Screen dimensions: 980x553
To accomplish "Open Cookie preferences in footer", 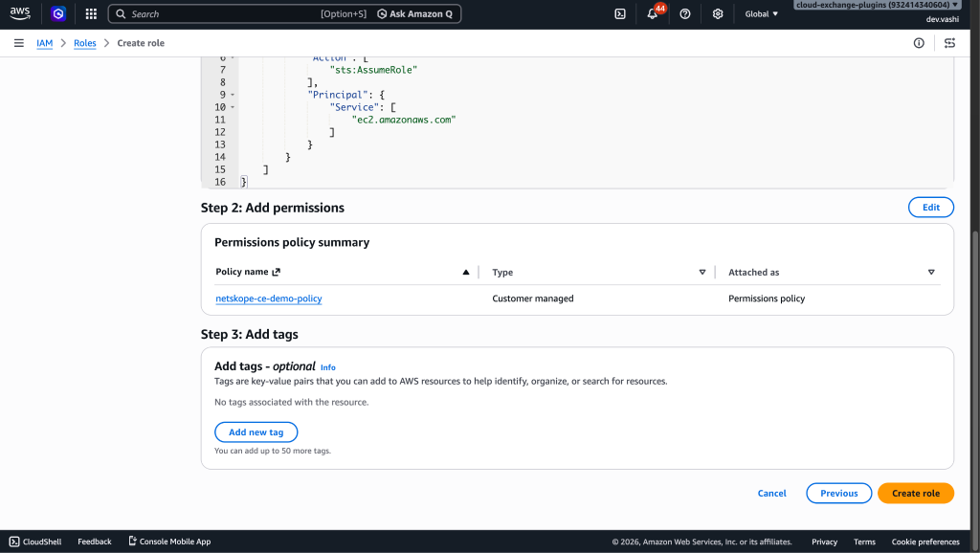I will [x=925, y=542].
